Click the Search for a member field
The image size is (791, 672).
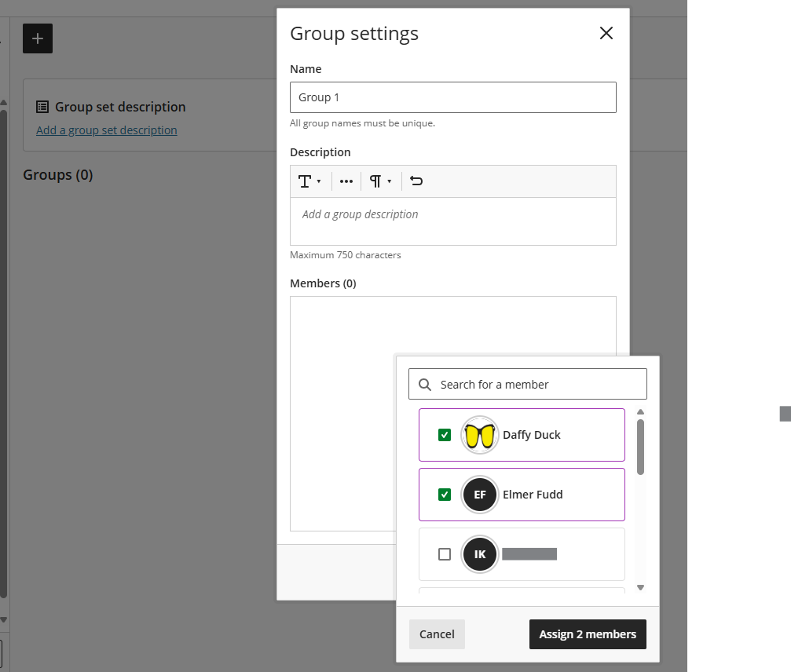tap(528, 384)
